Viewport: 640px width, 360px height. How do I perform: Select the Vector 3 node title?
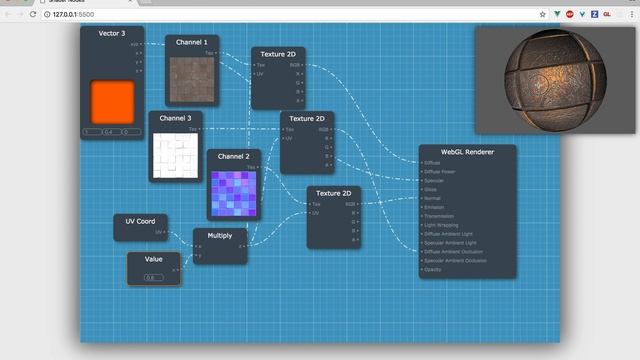pyautogui.click(x=112, y=33)
